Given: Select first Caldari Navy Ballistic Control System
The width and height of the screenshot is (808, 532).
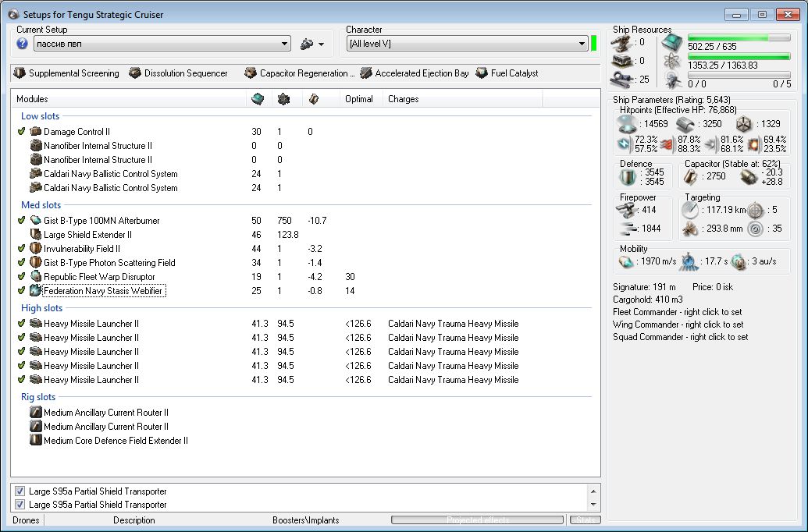Looking at the screenshot, I should [x=110, y=173].
